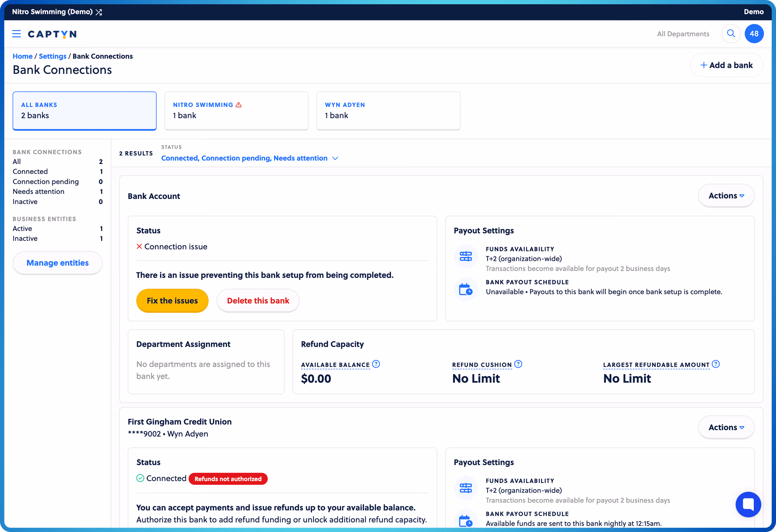This screenshot has height=532, width=776.
Task: Click the green Connected check icon
Action: click(x=140, y=478)
